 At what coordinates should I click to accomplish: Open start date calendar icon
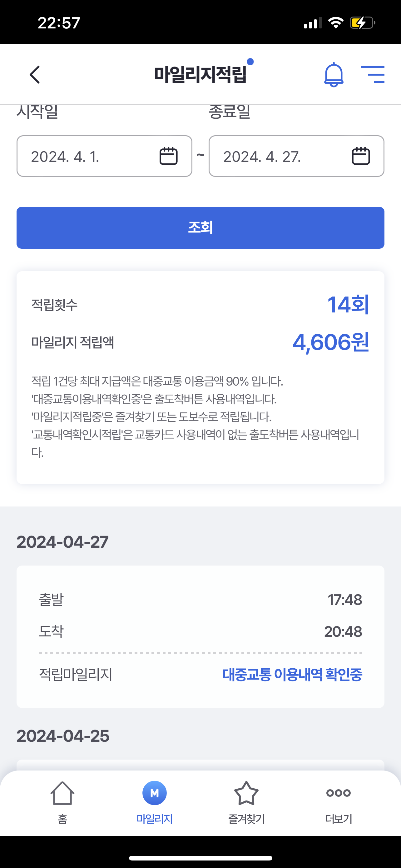168,156
